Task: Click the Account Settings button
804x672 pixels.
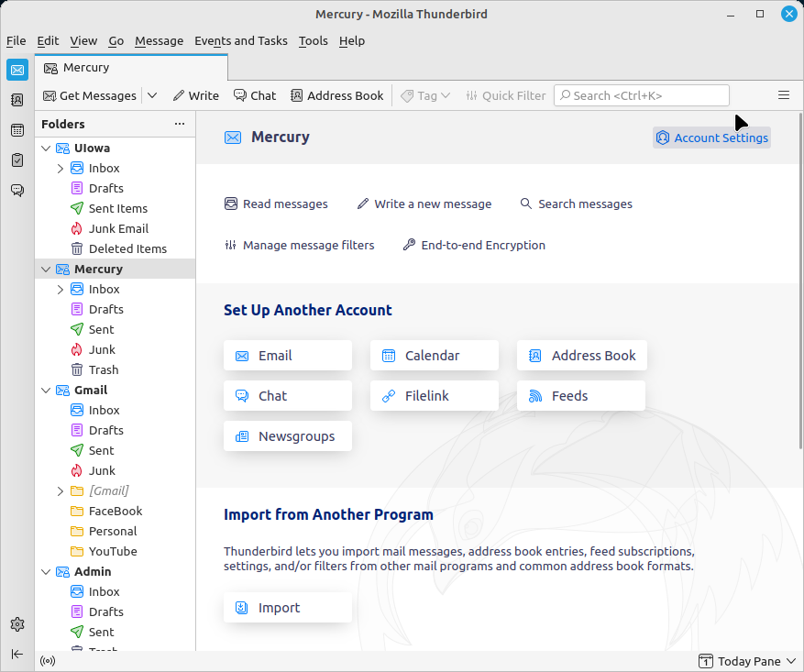Action: coord(711,138)
